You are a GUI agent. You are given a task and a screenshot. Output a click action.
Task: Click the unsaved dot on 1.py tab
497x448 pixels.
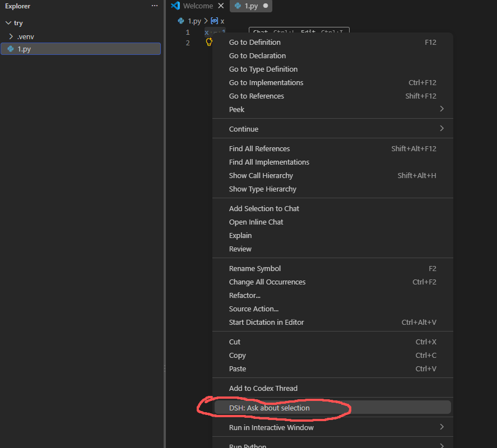click(266, 6)
